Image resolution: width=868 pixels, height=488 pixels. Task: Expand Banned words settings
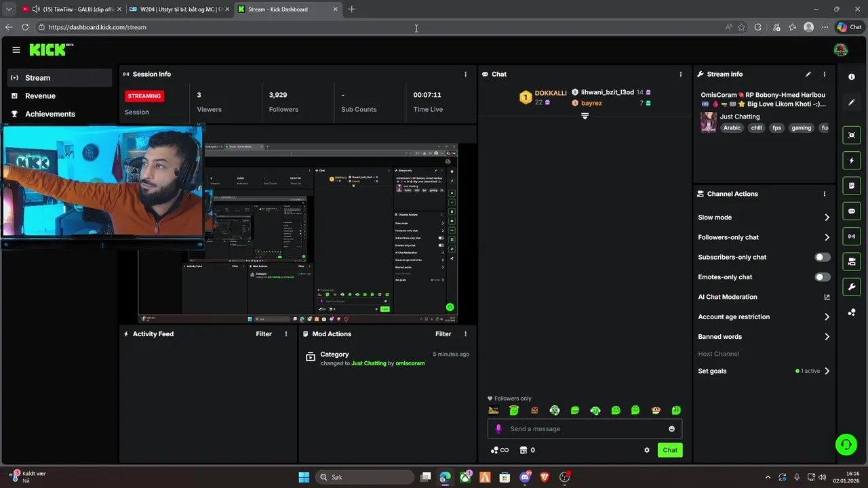[x=827, y=337]
